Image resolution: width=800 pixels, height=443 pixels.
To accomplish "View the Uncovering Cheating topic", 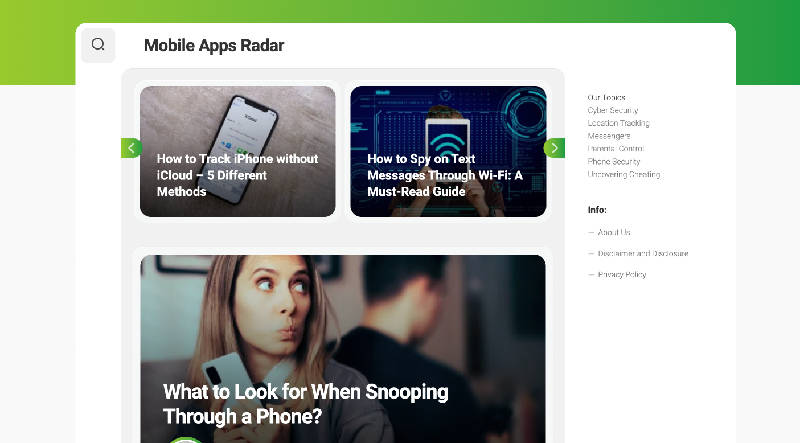I will (x=624, y=174).
